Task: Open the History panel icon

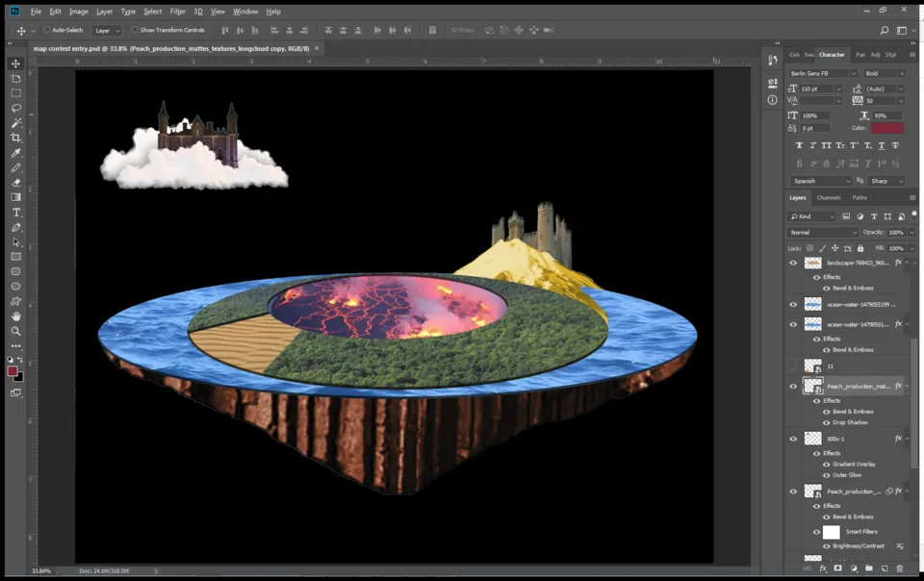Action: 773,60
